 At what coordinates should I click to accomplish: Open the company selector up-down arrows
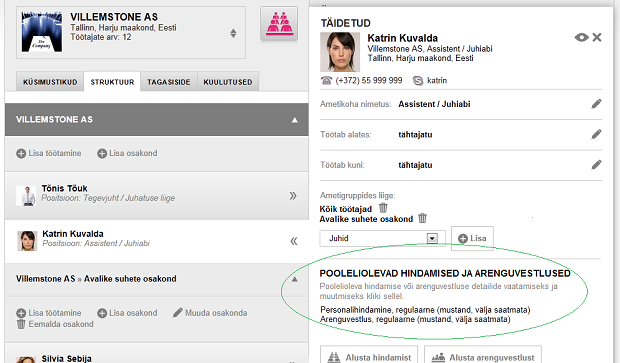(233, 33)
